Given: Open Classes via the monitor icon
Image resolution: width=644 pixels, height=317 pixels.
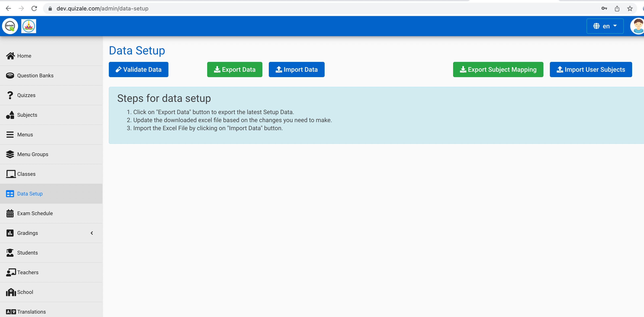Looking at the screenshot, I should pyautogui.click(x=10, y=174).
